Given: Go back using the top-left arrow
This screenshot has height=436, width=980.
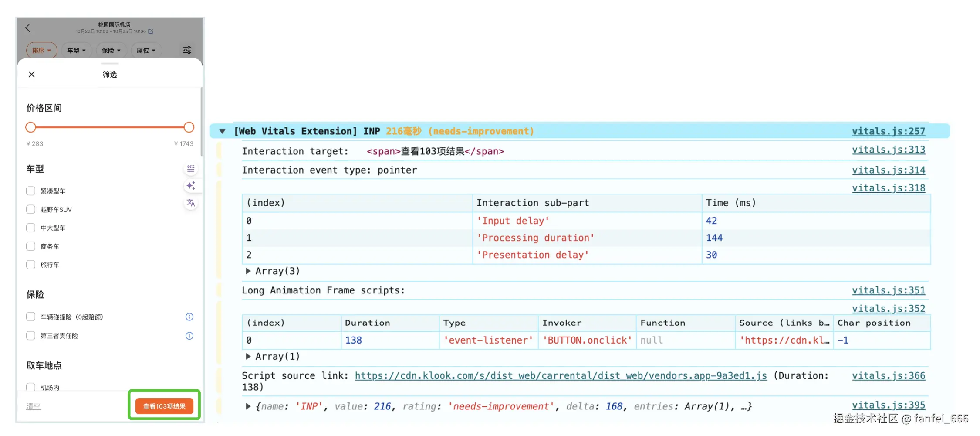Looking at the screenshot, I should point(28,28).
